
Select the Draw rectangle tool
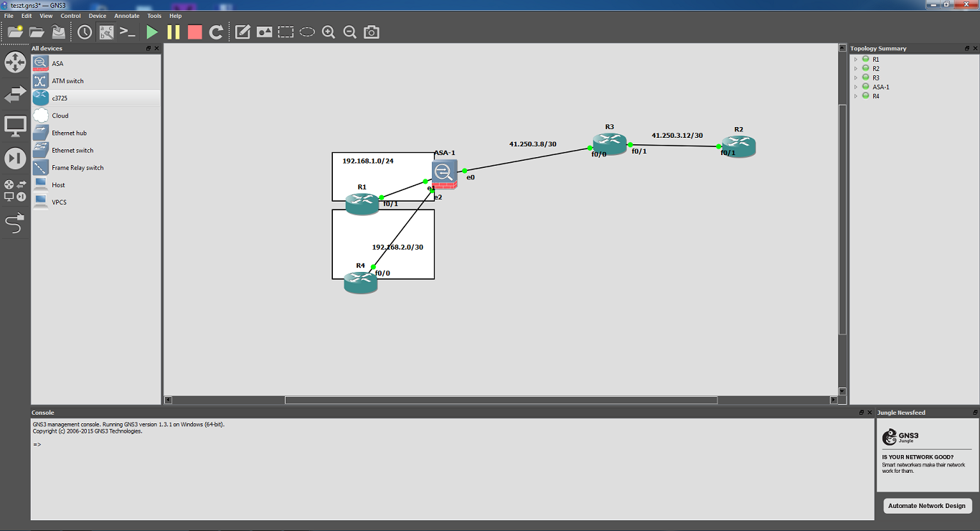coord(286,32)
